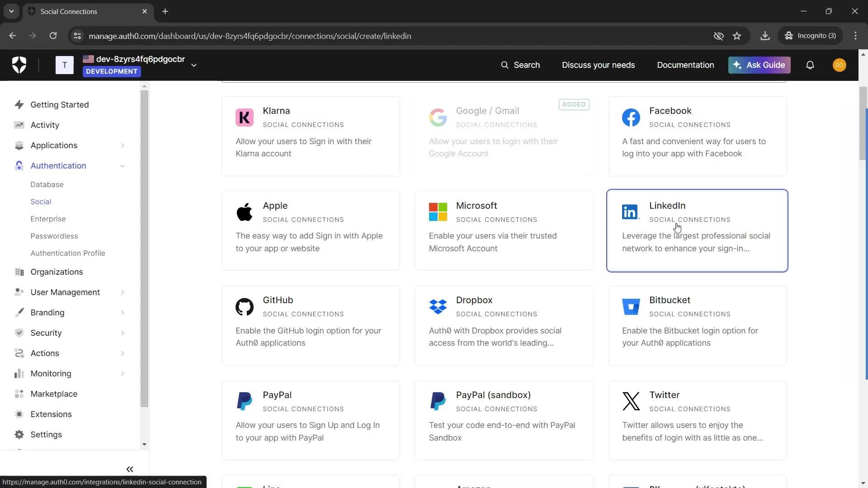Expand the Monitoring submenu chevron

click(123, 374)
